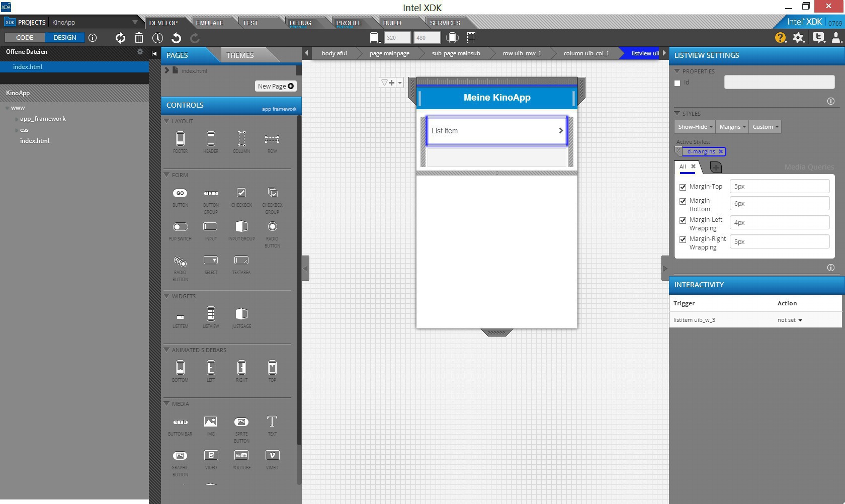Click the undo arrow in toolbar

pos(176,38)
